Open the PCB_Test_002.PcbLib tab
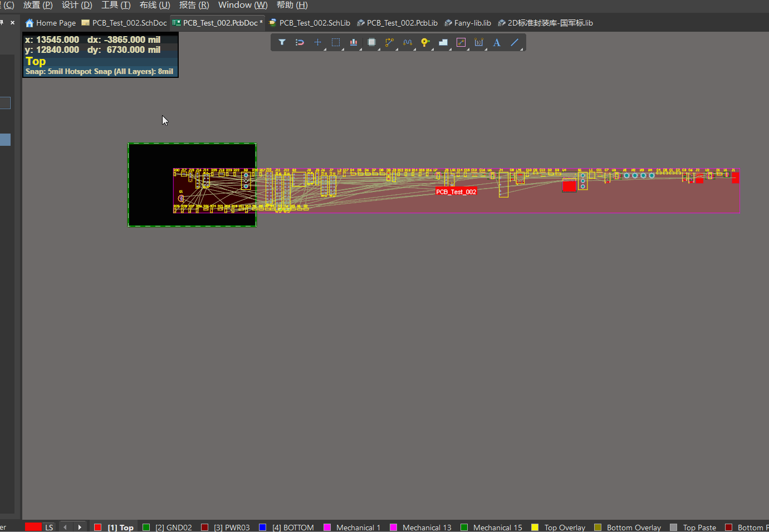The height and width of the screenshot is (532, 769). pos(397,23)
